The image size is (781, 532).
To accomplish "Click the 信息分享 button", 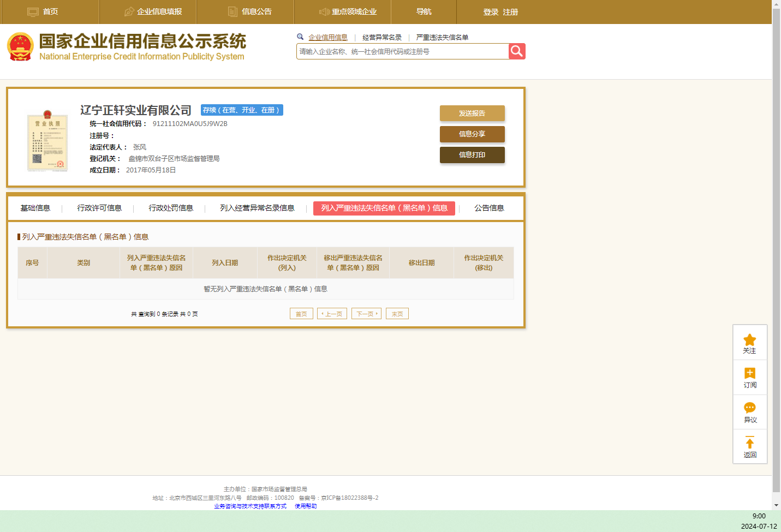I will (x=472, y=134).
